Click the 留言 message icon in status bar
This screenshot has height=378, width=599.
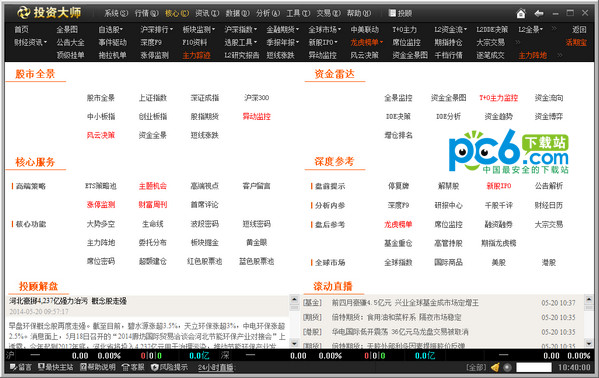pyautogui.click(x=13, y=367)
